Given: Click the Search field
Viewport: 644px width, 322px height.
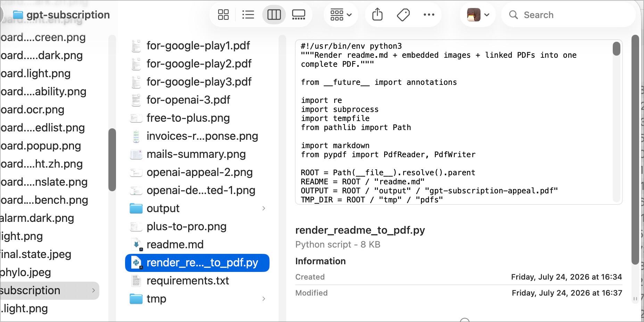Looking at the screenshot, I should (x=568, y=15).
